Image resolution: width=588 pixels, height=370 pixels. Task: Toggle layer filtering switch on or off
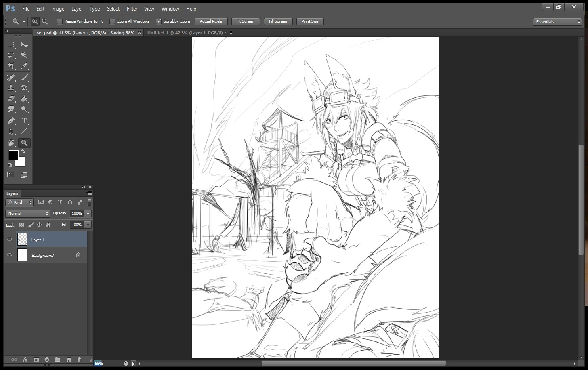click(89, 202)
